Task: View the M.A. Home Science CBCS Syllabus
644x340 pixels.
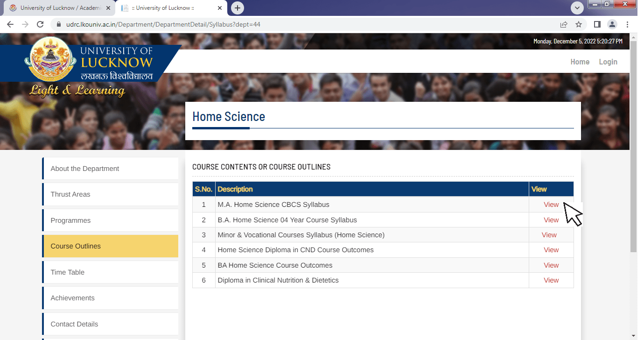Action: [551, 205]
